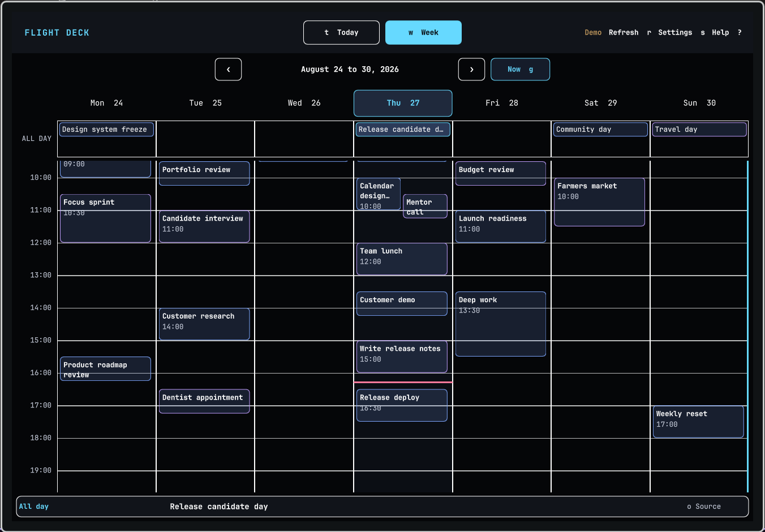Select the Sat 29 day header

(x=600, y=103)
